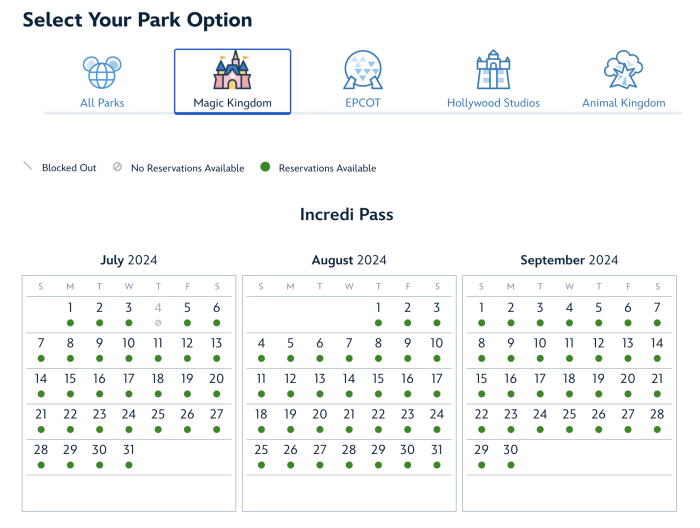This screenshot has width=700, height=528.
Task: Pick July 13 in the calendar
Action: tap(217, 343)
